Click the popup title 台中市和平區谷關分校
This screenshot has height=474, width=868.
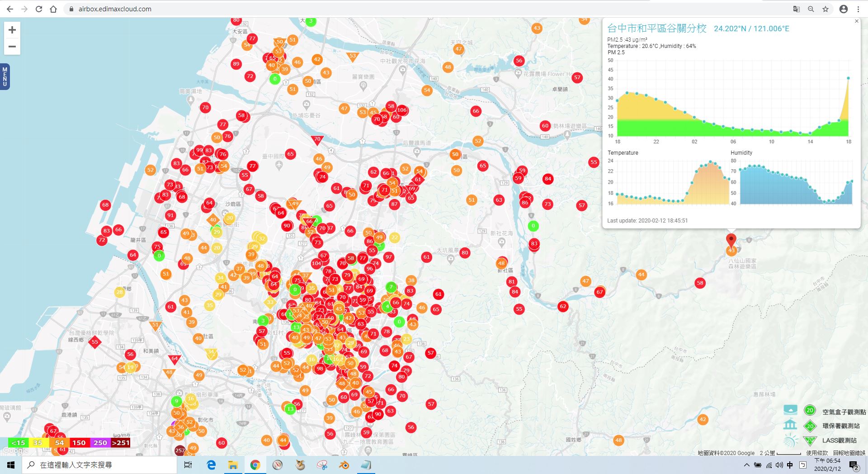[656, 28]
